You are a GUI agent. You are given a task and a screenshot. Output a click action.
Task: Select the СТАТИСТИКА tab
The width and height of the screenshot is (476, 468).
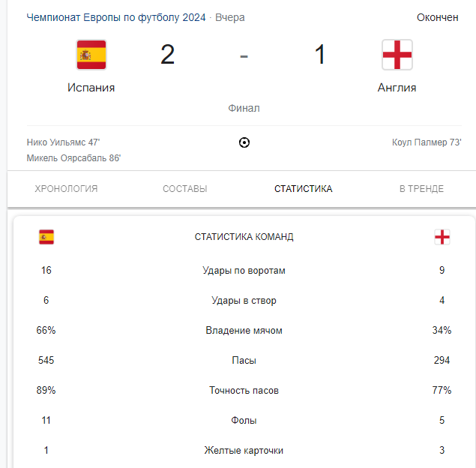tap(304, 188)
